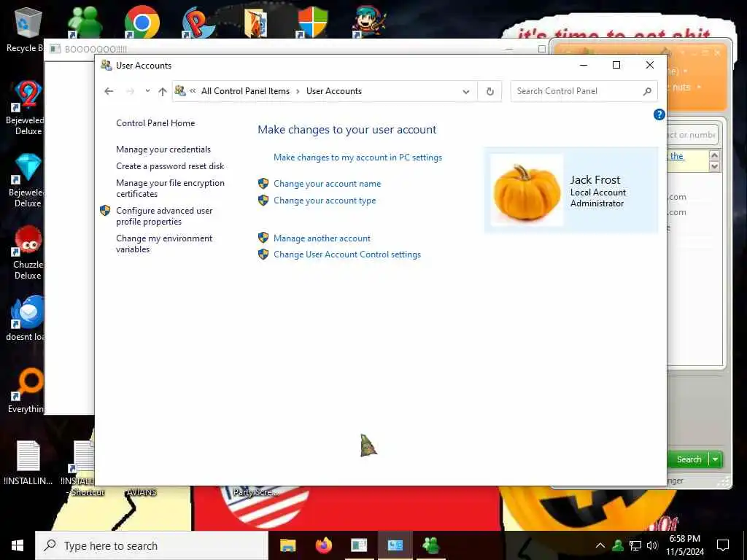747x560 pixels.
Task: Expand address bar history dropdown
Action: click(x=466, y=91)
